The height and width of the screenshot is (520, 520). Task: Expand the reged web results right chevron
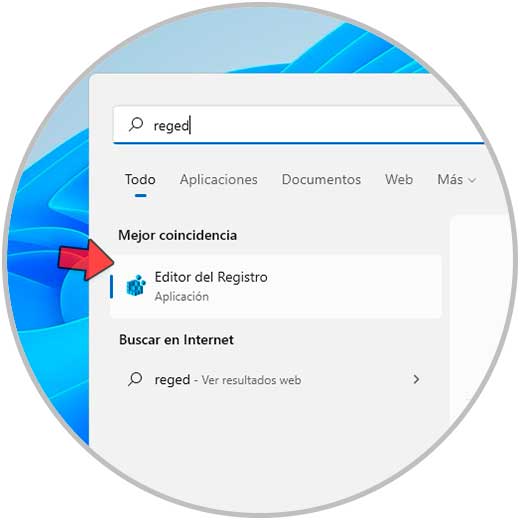click(416, 379)
